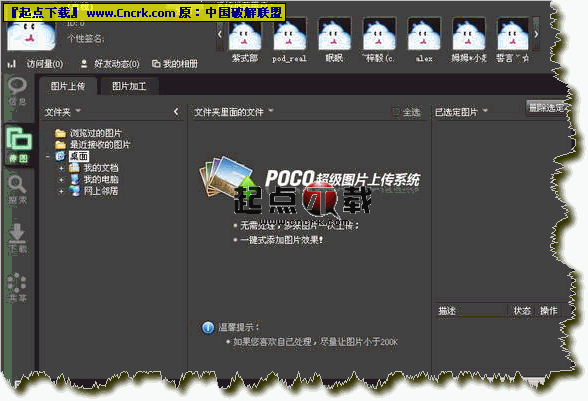The image size is (588, 401).
Task: Expand the 我的电脑 node
Action: pyautogui.click(x=61, y=180)
